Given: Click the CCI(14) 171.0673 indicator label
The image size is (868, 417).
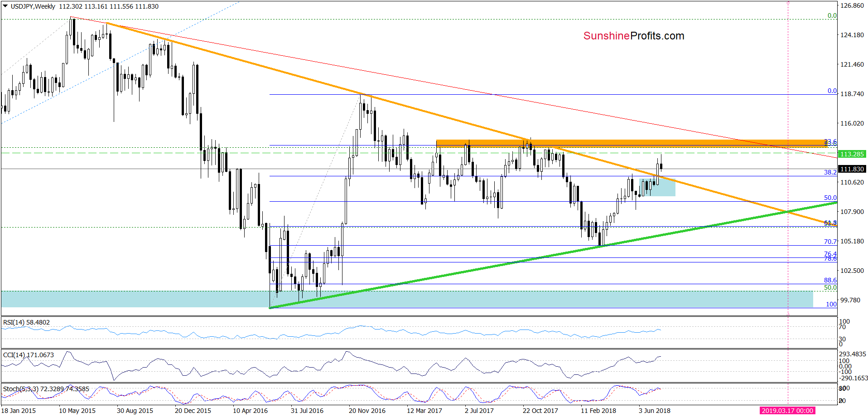Looking at the screenshot, I should pos(28,355).
